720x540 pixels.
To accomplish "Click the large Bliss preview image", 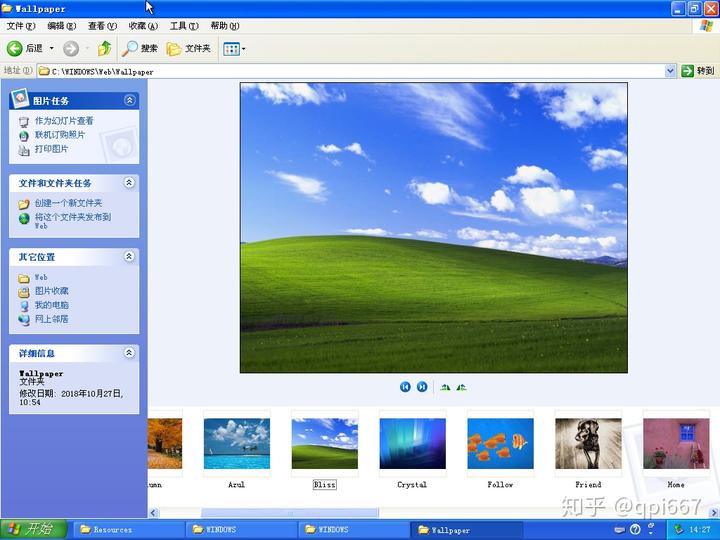I will point(433,228).
